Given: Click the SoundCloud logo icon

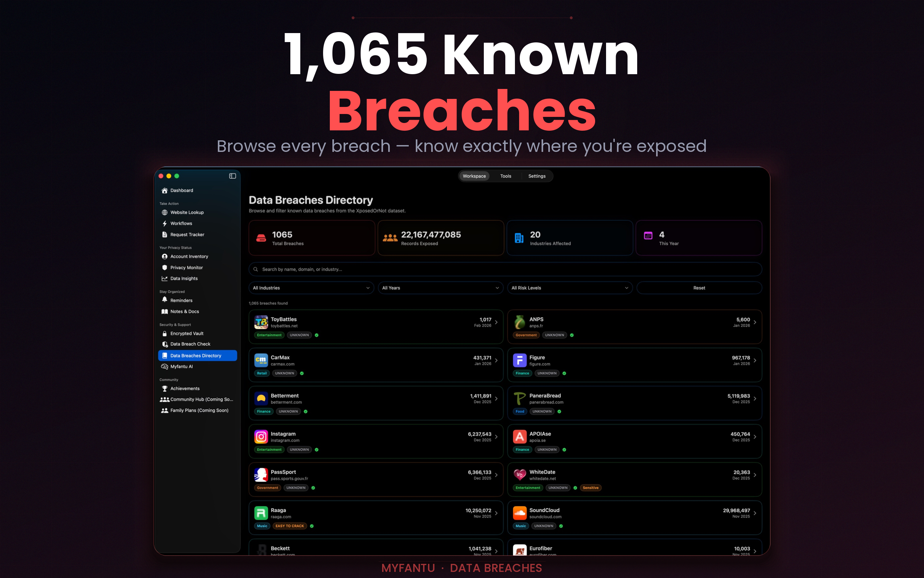Looking at the screenshot, I should click(520, 513).
